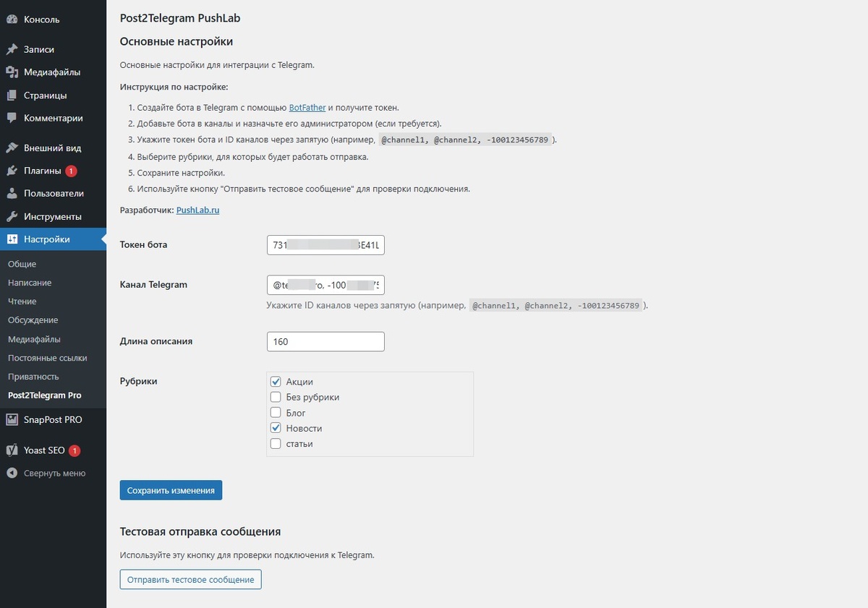Click the Страницы pages icon
Viewport: 868px width, 608px height.
13,95
